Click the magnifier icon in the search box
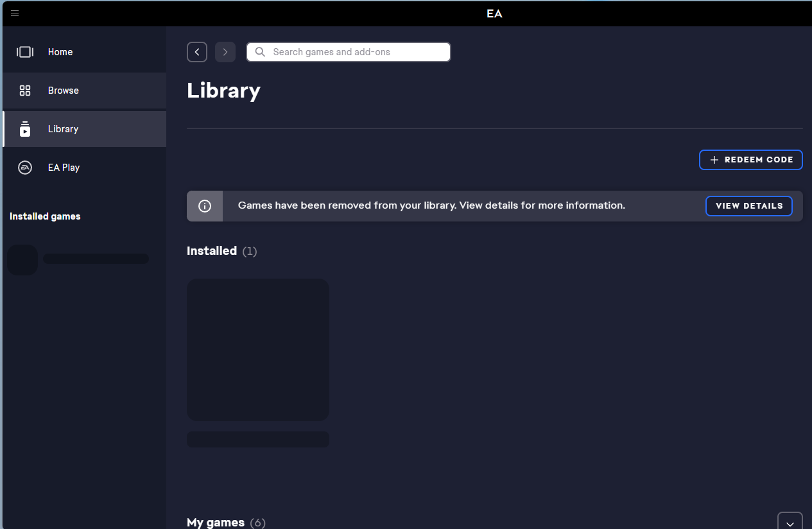 (x=260, y=52)
